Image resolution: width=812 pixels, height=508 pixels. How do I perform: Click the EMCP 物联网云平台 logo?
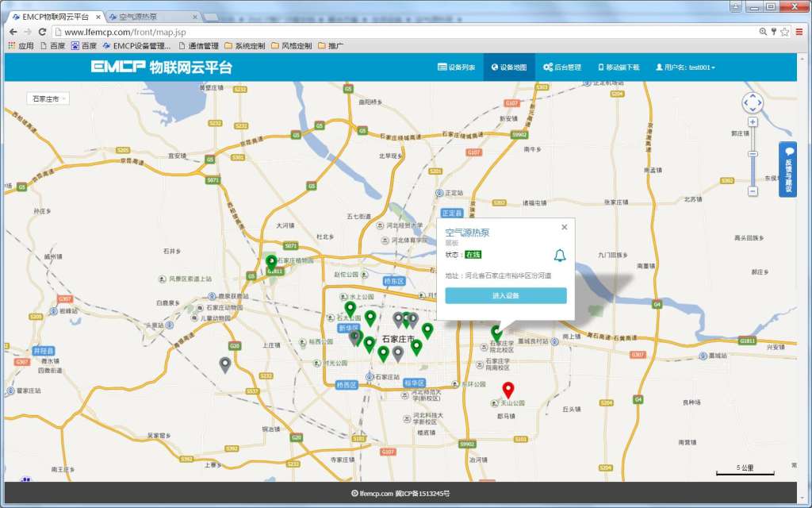[162, 67]
